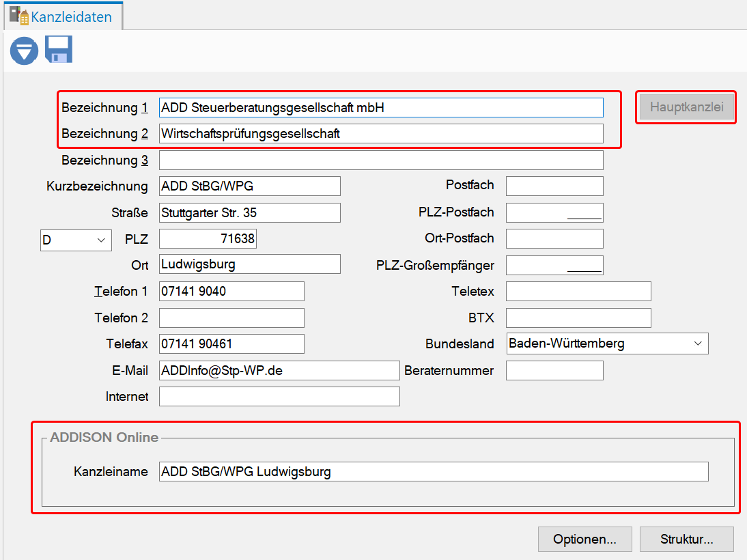Click the Straße label

click(x=130, y=212)
